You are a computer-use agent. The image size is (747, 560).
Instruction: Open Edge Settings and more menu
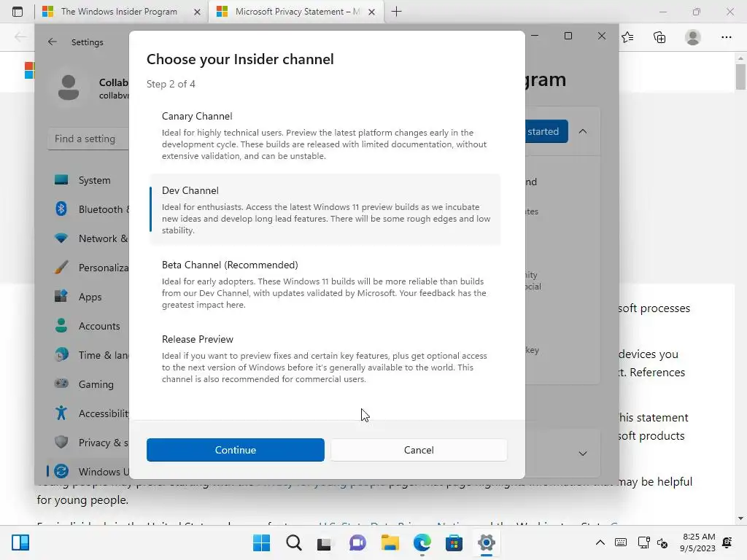click(x=726, y=37)
